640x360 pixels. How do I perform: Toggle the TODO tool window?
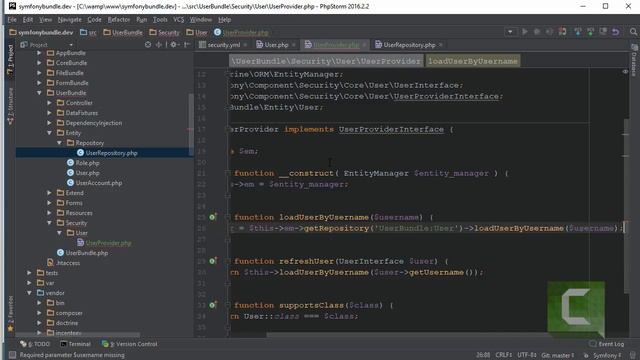[35, 344]
